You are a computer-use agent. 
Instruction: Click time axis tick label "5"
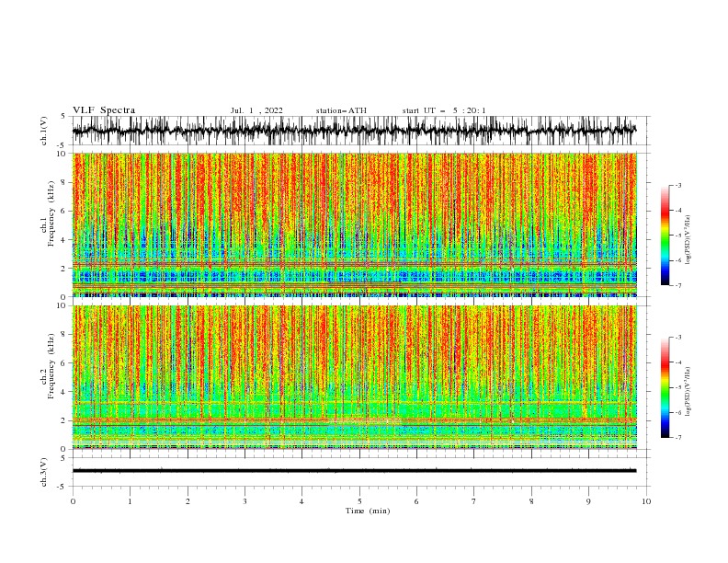(359, 501)
